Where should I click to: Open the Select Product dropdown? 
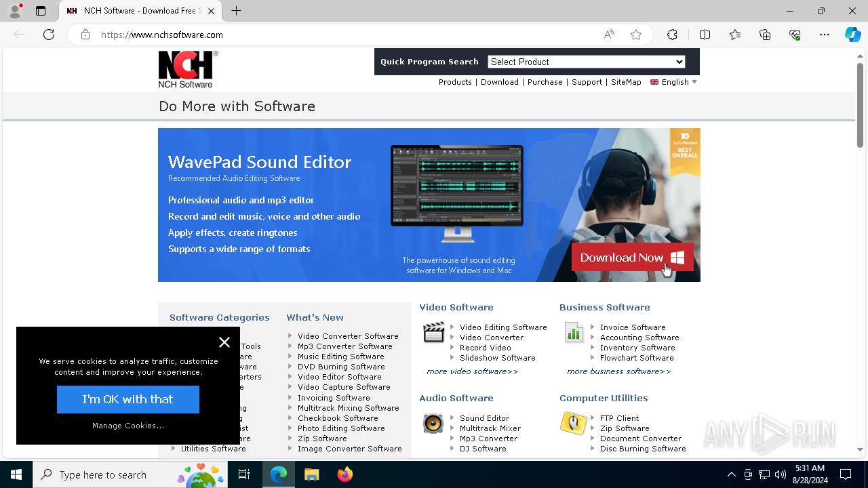(587, 62)
